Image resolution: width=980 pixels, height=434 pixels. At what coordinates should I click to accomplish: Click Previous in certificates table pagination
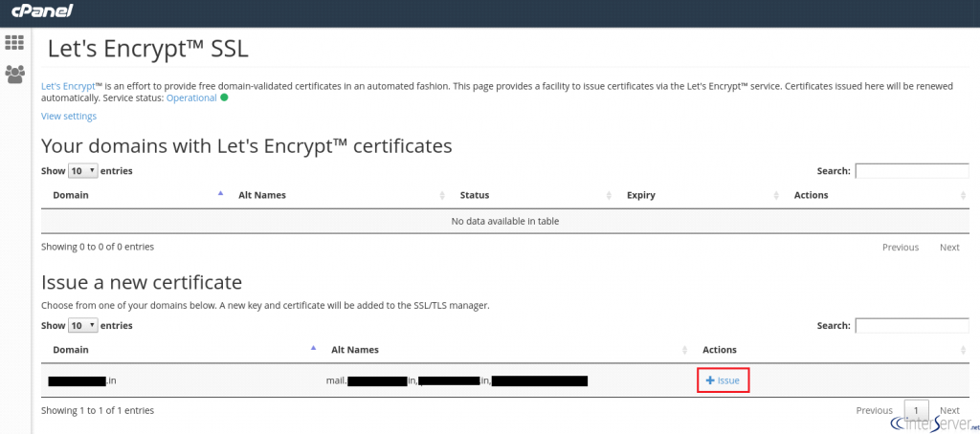900,248
